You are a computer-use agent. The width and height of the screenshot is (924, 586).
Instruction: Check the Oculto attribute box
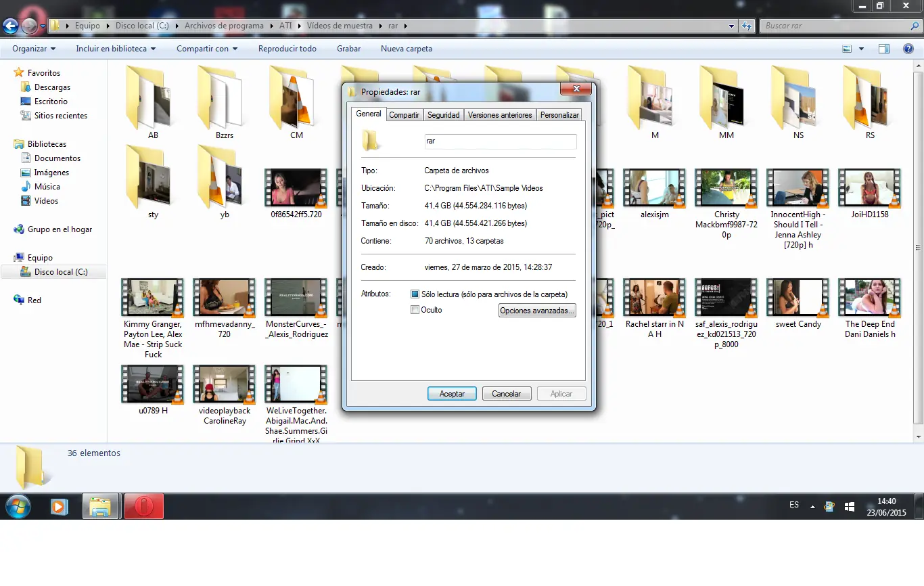(x=415, y=310)
